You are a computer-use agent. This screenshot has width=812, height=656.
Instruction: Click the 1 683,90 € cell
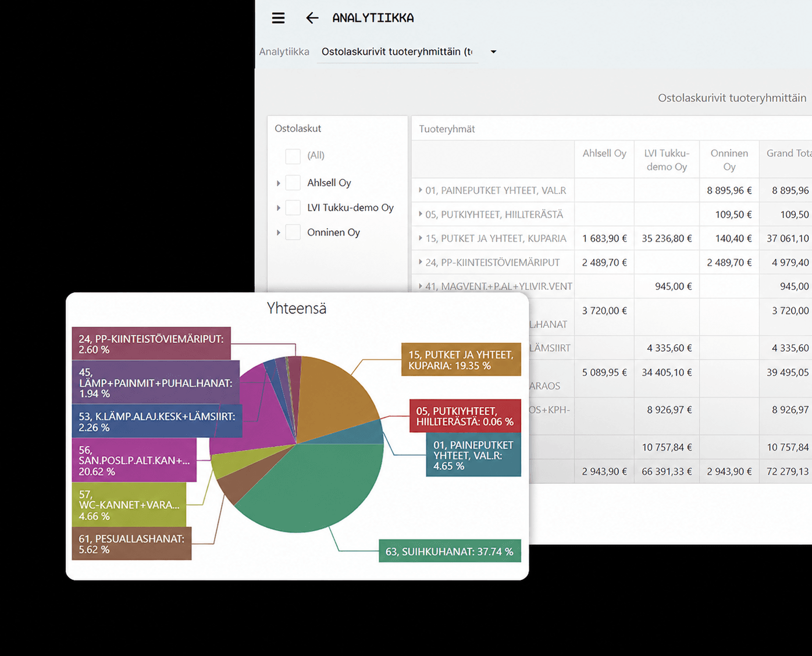point(604,238)
